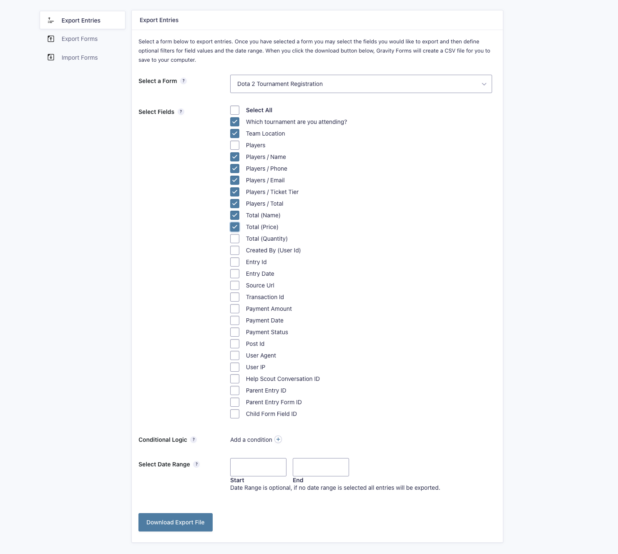Click the Start date input field

[258, 467]
